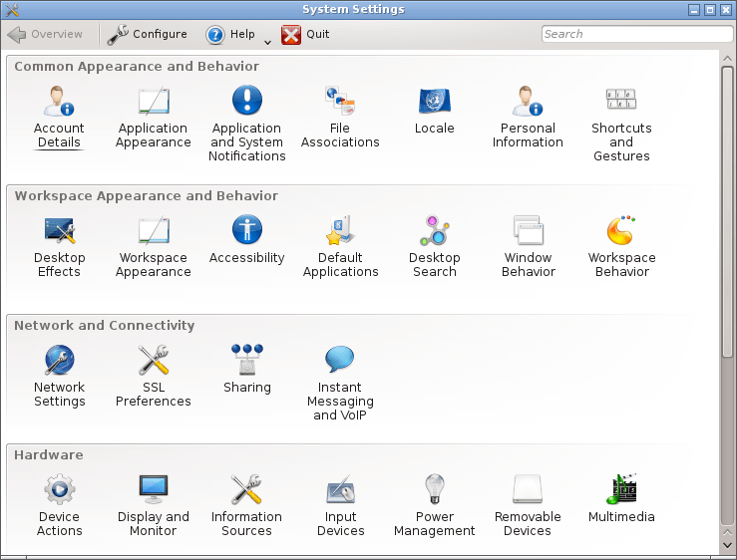
Task: Click the Overview back button
Action: 45,34
